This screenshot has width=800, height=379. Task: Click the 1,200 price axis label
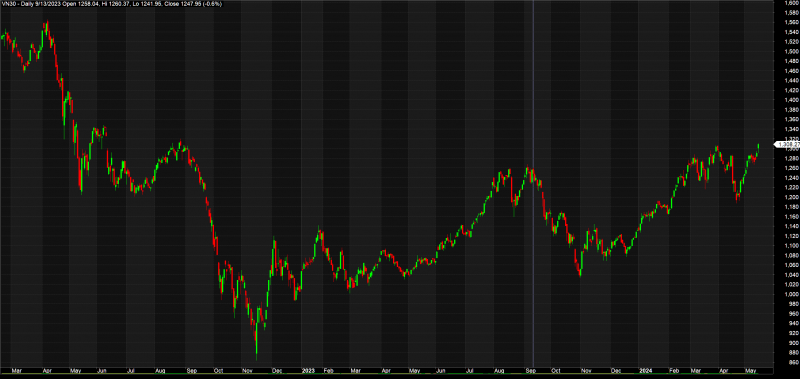tap(793, 197)
